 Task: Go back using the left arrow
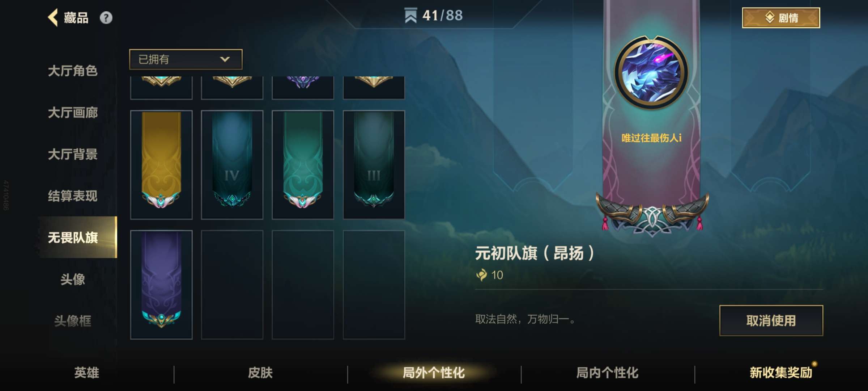pyautogui.click(x=53, y=17)
